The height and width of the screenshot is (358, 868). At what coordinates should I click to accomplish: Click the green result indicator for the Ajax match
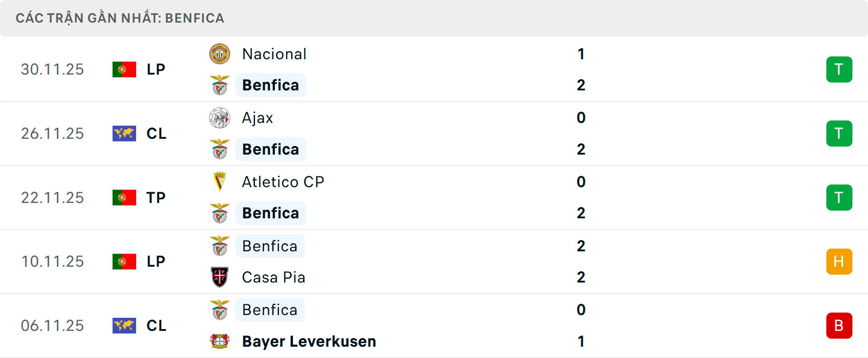[839, 133]
